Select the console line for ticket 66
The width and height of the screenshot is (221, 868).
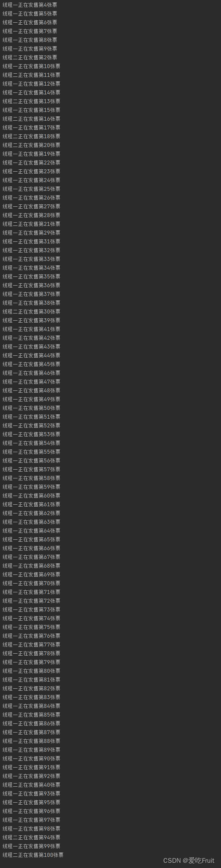click(31, 548)
